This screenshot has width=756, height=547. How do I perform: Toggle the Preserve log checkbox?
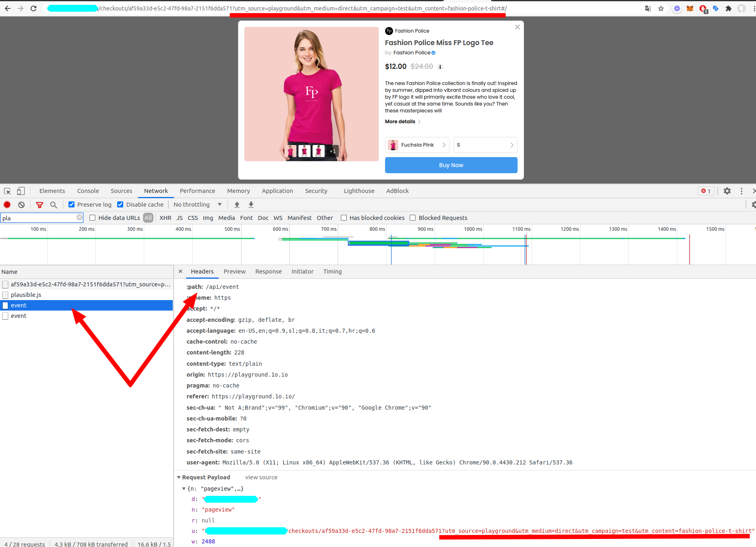(x=72, y=205)
